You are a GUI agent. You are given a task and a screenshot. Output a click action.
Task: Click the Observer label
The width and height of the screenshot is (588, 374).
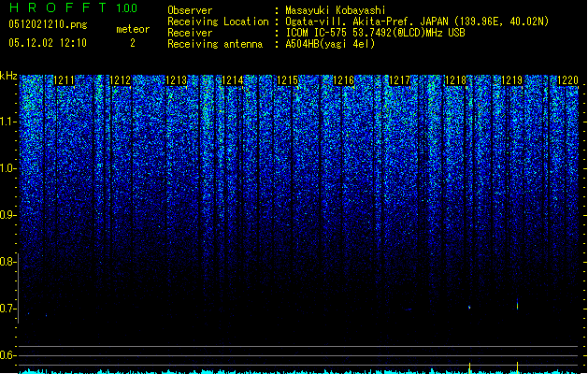190,10
